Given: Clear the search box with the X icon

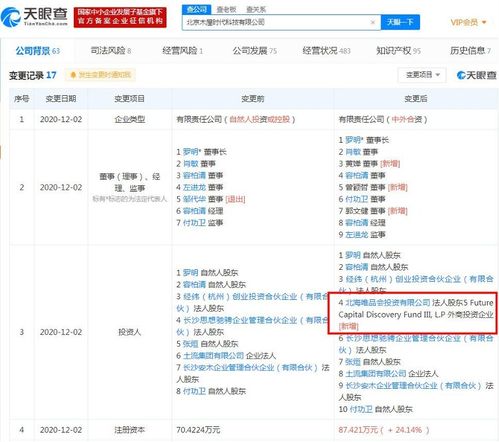Looking at the screenshot, I should [373, 22].
